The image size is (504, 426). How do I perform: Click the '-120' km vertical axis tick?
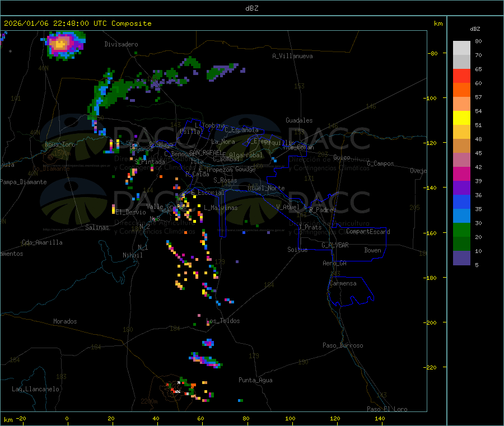coord(432,143)
